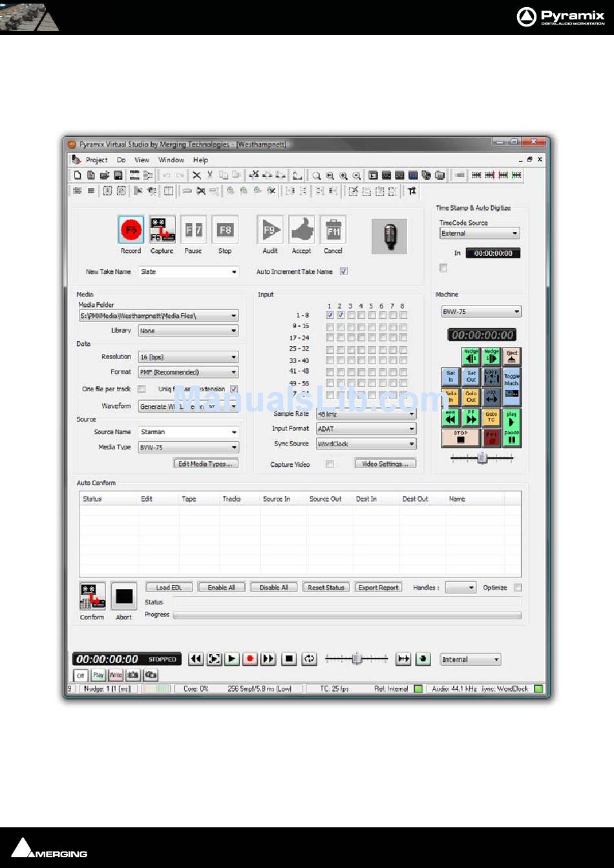The height and width of the screenshot is (868, 614).
Task: Toggle input channel 2 checkbox in row 1-8
Action: pyautogui.click(x=341, y=315)
